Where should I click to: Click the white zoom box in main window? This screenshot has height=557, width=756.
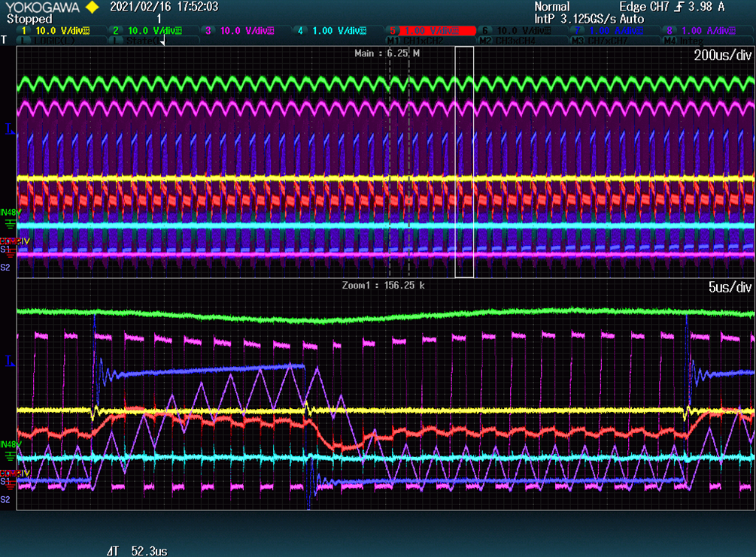(x=464, y=162)
